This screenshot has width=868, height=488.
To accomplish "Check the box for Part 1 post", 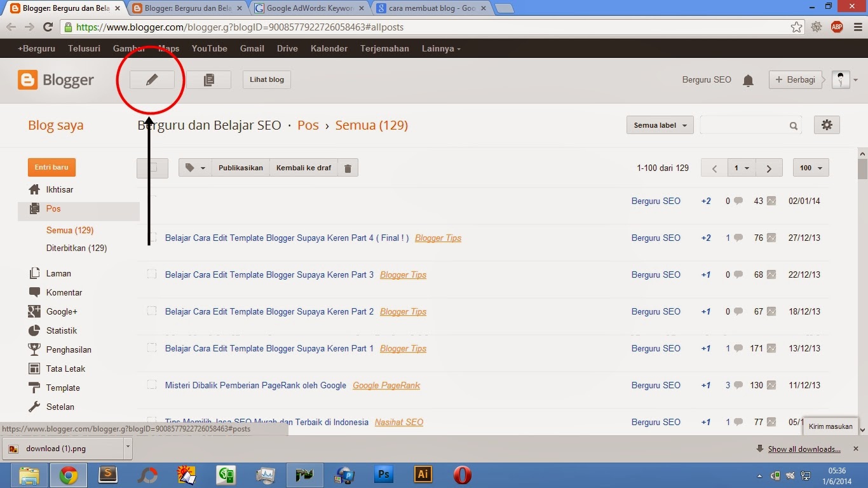I will pos(152,348).
